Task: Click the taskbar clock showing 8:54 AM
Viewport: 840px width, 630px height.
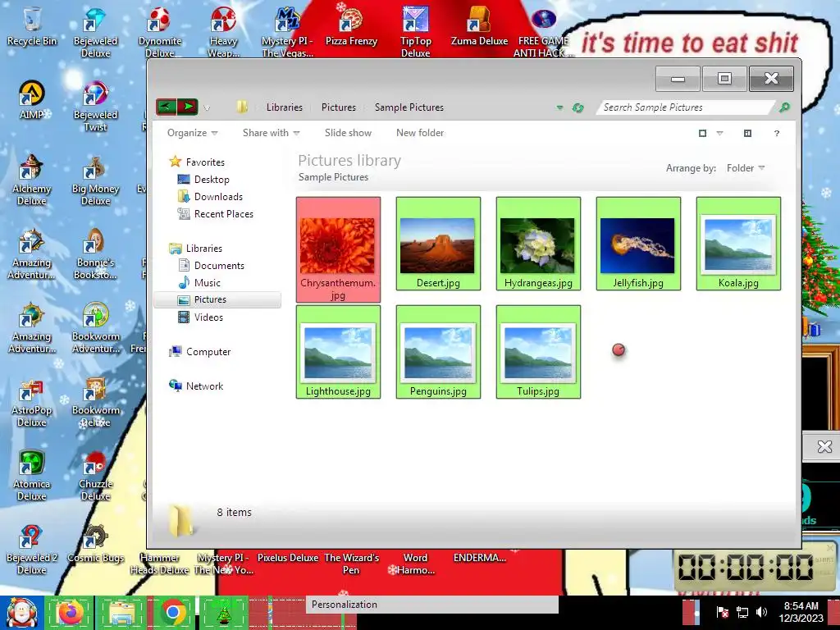Action: point(801,612)
